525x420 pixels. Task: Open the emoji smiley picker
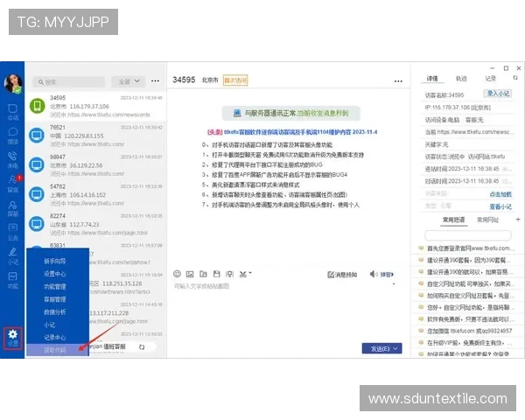(x=177, y=274)
